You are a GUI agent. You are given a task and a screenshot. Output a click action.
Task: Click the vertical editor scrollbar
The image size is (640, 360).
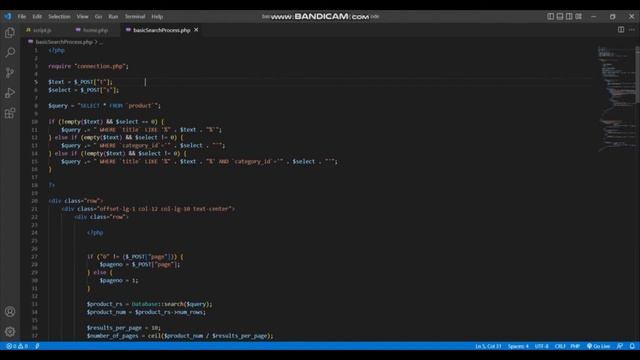point(638,74)
